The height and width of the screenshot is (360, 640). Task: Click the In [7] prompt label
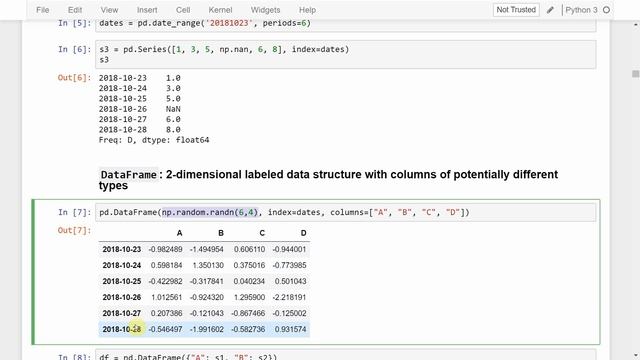point(74,212)
